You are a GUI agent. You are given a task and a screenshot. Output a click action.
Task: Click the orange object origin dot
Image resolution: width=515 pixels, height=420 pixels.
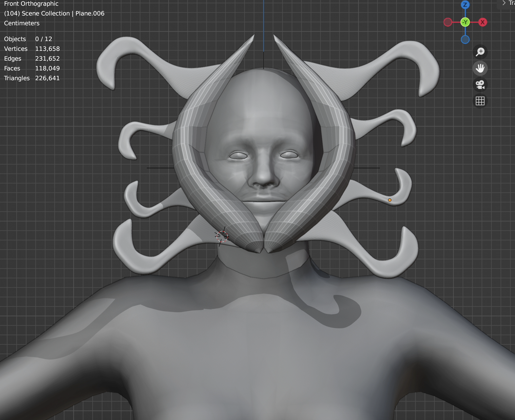(x=390, y=200)
